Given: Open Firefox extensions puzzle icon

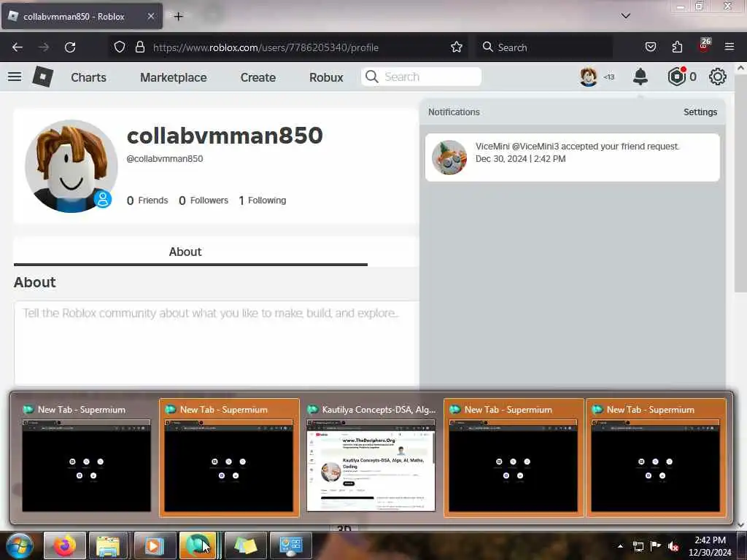Looking at the screenshot, I should 677,47.
